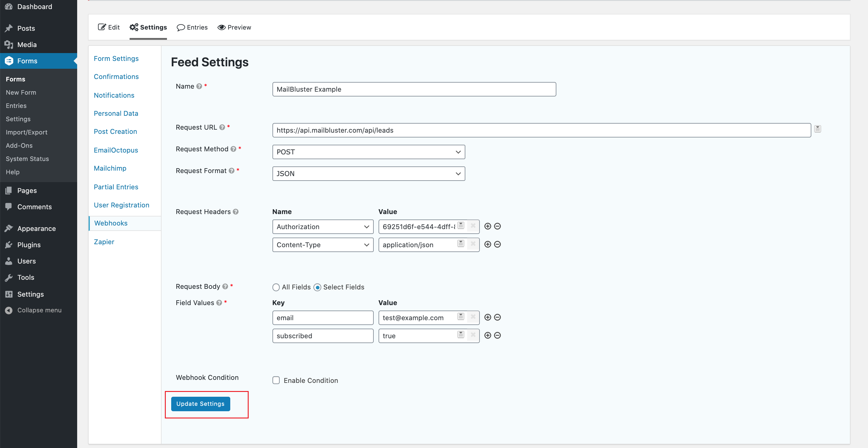Viewport: 868px width, 448px height.
Task: Select the Select Fields radio button
Action: click(x=318, y=287)
